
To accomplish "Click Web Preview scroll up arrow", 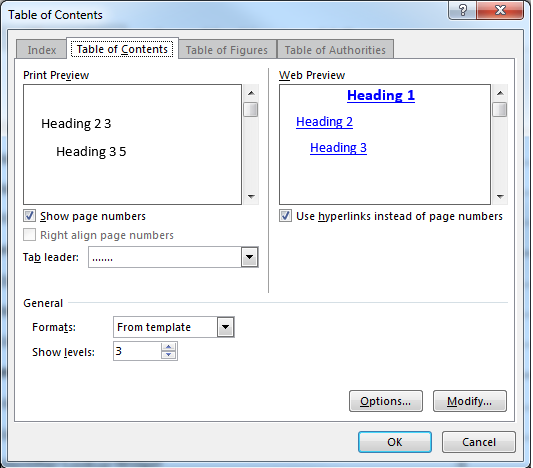I will click(x=500, y=93).
